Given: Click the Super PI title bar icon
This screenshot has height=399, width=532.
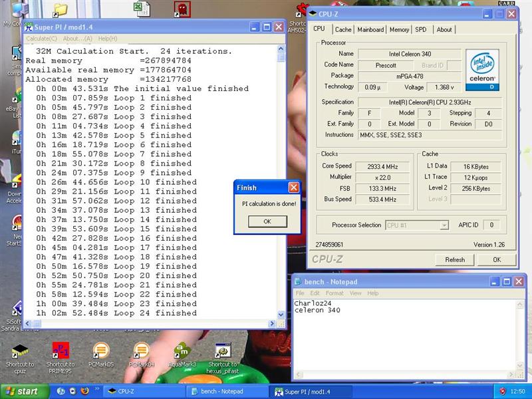Looking at the screenshot, I should 29,27.
